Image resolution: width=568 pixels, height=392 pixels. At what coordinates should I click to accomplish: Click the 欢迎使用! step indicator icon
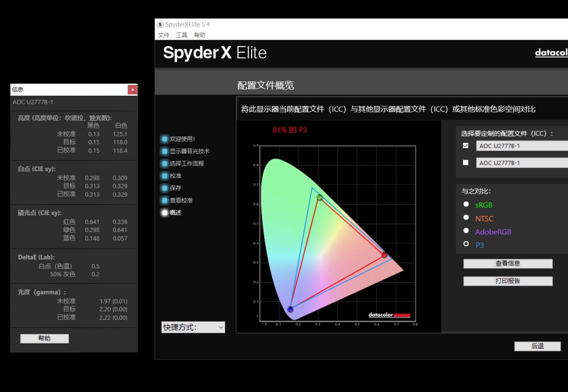(164, 139)
